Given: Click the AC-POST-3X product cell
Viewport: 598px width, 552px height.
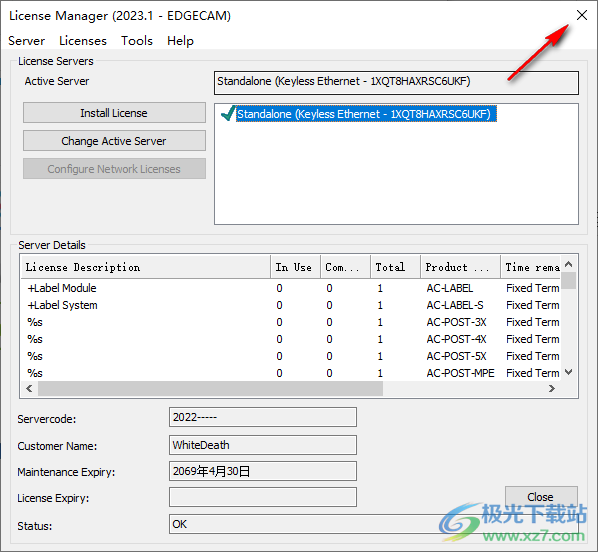Looking at the screenshot, I should (456, 322).
